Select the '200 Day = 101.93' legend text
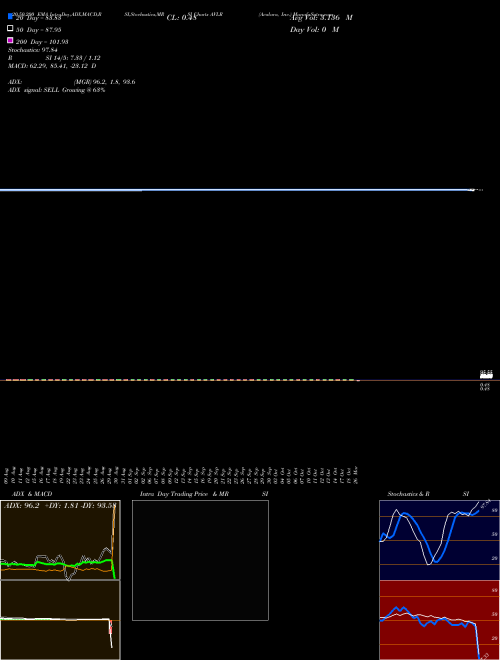 [42, 42]
